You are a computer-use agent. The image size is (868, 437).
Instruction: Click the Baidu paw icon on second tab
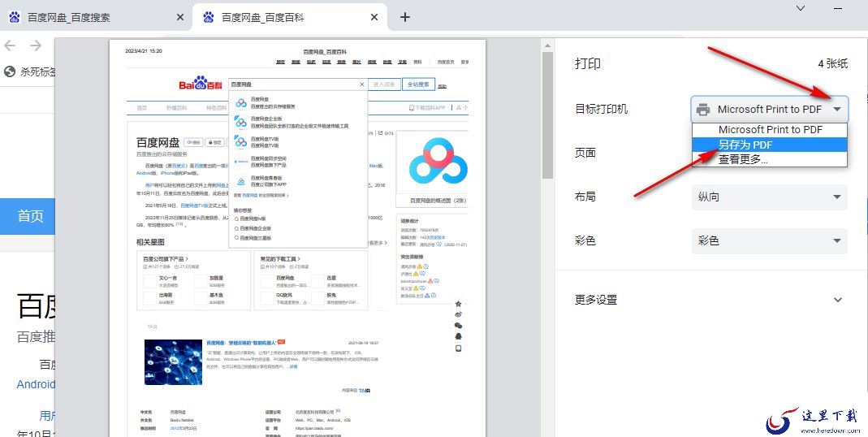coord(209,17)
